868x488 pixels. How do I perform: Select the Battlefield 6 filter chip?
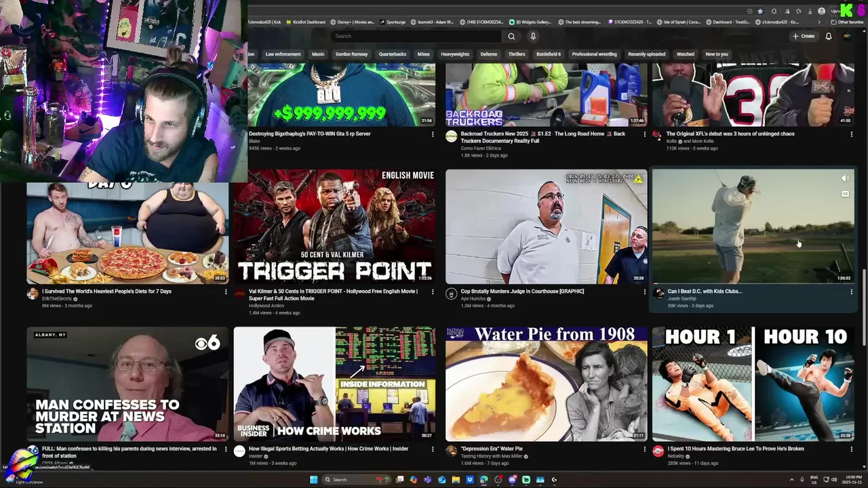(x=549, y=54)
